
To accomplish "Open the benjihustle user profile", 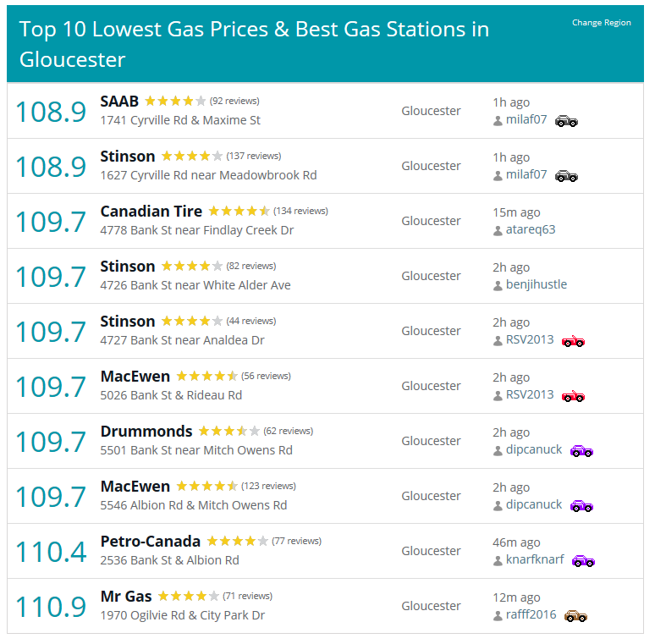I will point(537,284).
